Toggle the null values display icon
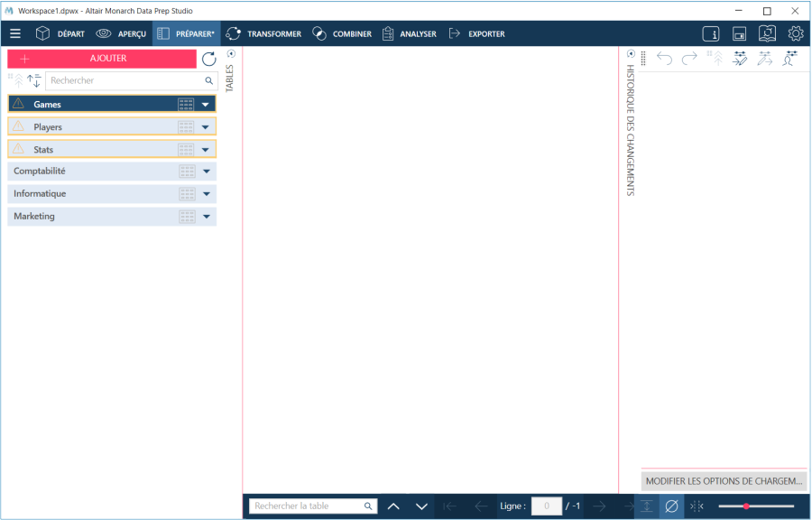 point(671,506)
